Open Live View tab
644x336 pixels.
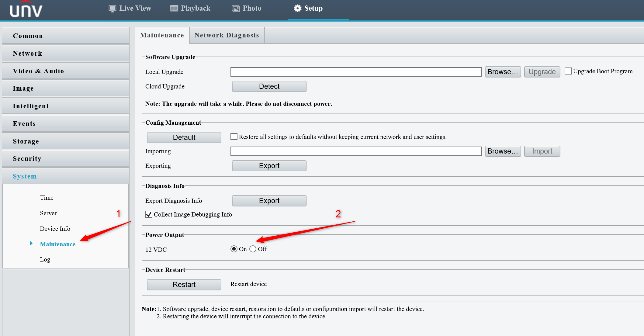point(130,9)
